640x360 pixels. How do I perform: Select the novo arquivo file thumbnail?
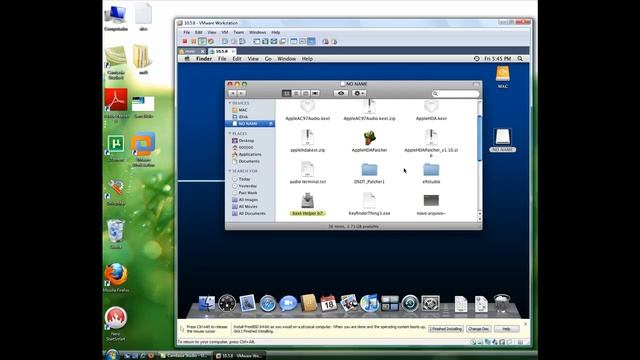point(431,200)
